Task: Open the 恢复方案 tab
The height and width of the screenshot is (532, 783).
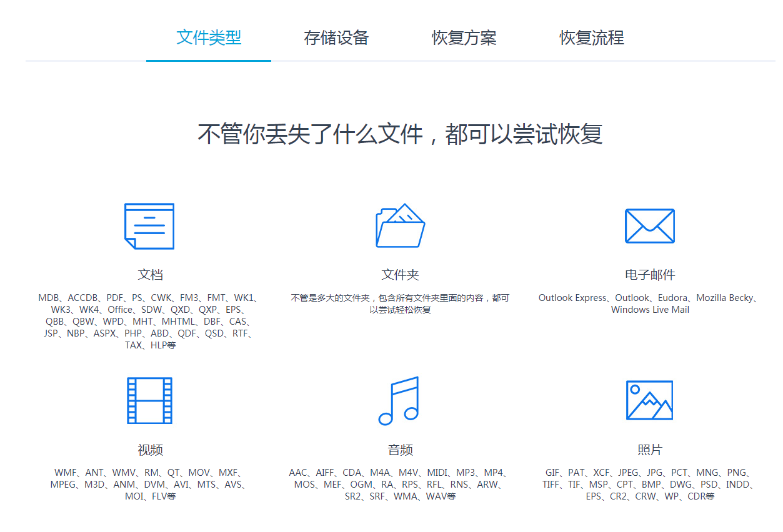Action: pyautogui.click(x=464, y=38)
